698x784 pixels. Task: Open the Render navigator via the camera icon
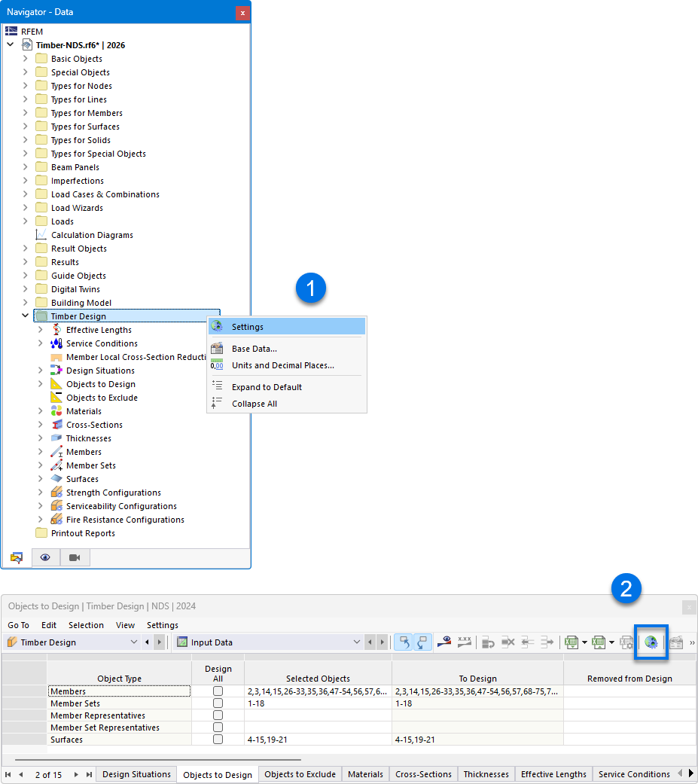click(x=75, y=557)
